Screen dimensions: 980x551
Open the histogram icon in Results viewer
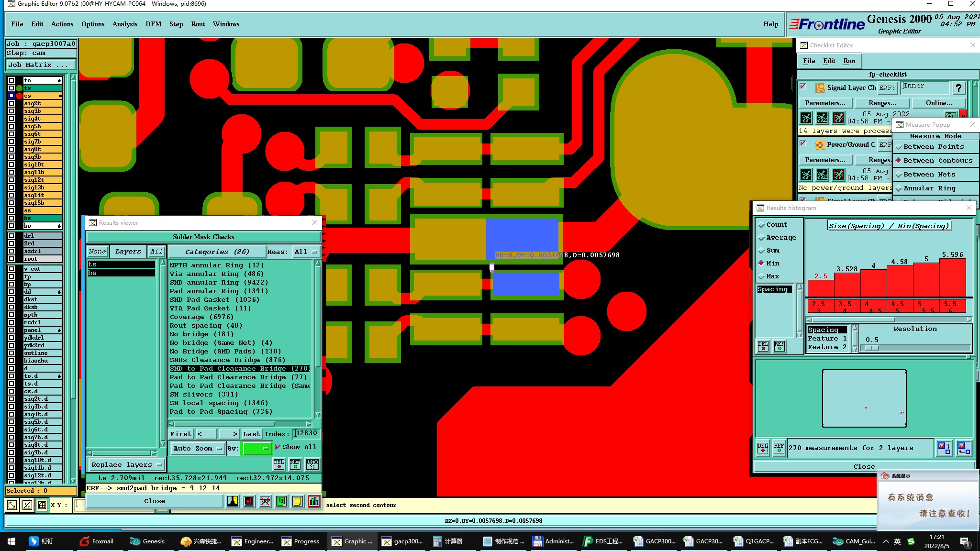pyautogui.click(x=314, y=501)
